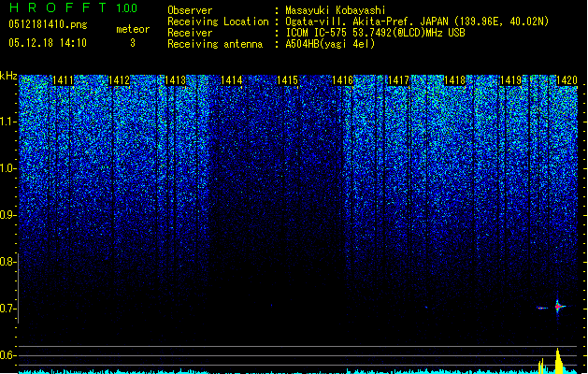Click time marker 1419

coord(510,80)
